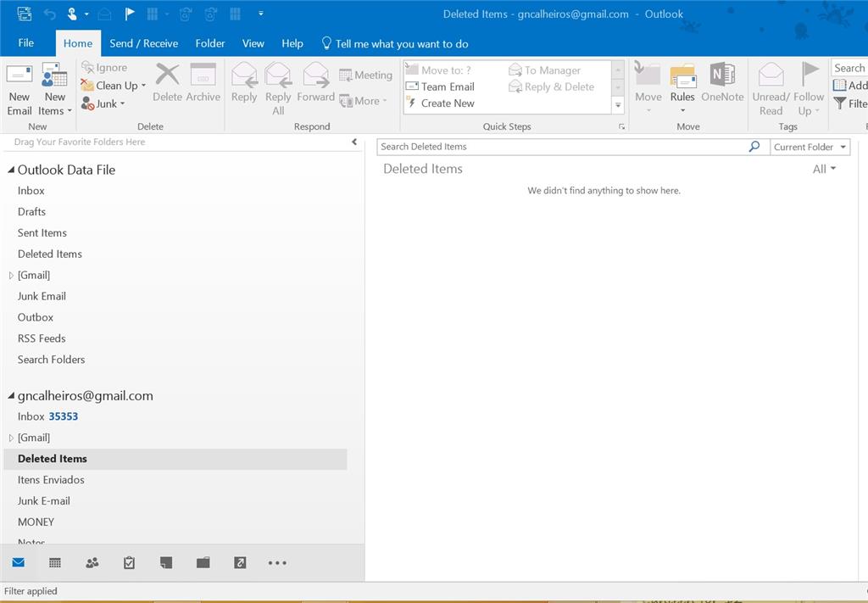Click the Delete X button in ribbon
The height and width of the screenshot is (603, 868).
coord(167,82)
